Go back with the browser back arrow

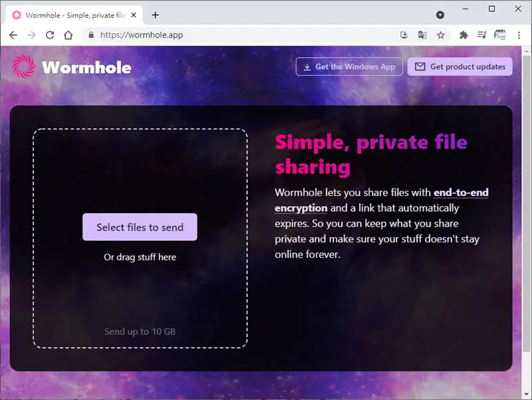click(x=13, y=35)
